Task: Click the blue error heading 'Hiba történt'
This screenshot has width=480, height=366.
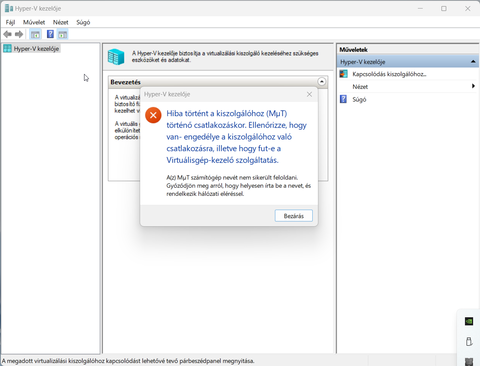Action: (x=236, y=137)
